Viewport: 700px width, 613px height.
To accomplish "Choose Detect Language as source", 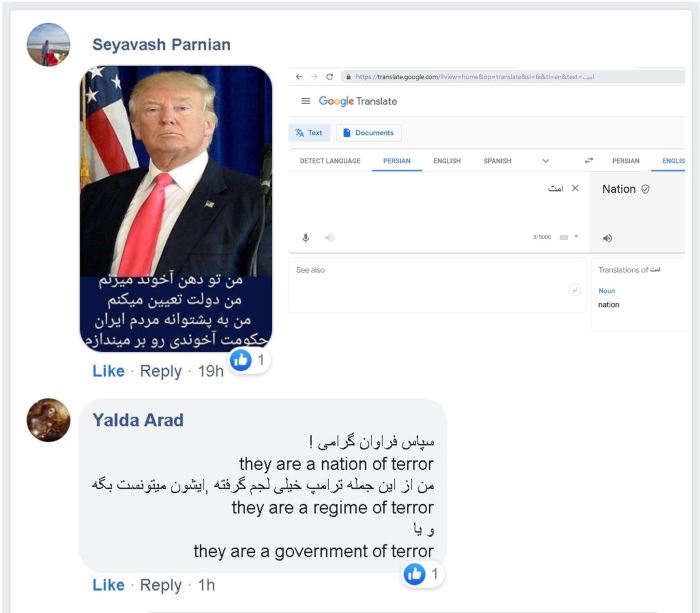I will pos(330,161).
